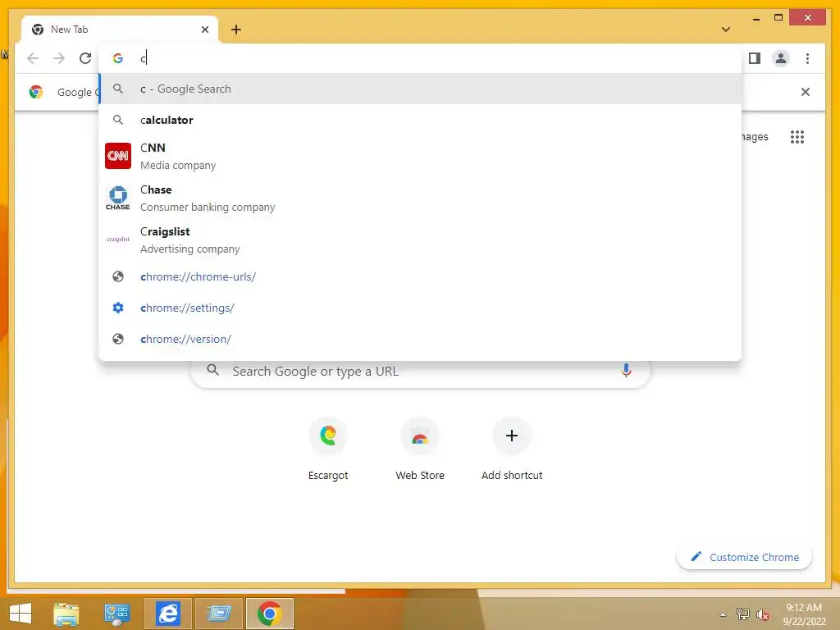Click the forward navigation arrow

tap(59, 58)
